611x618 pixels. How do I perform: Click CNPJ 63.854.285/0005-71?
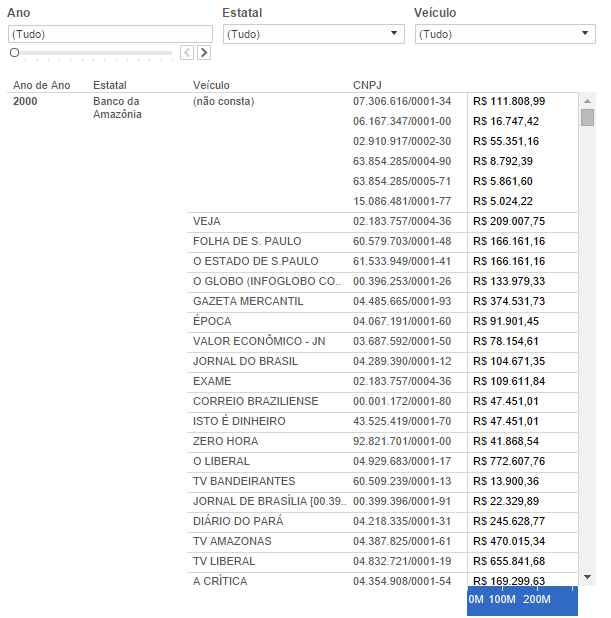tap(402, 181)
